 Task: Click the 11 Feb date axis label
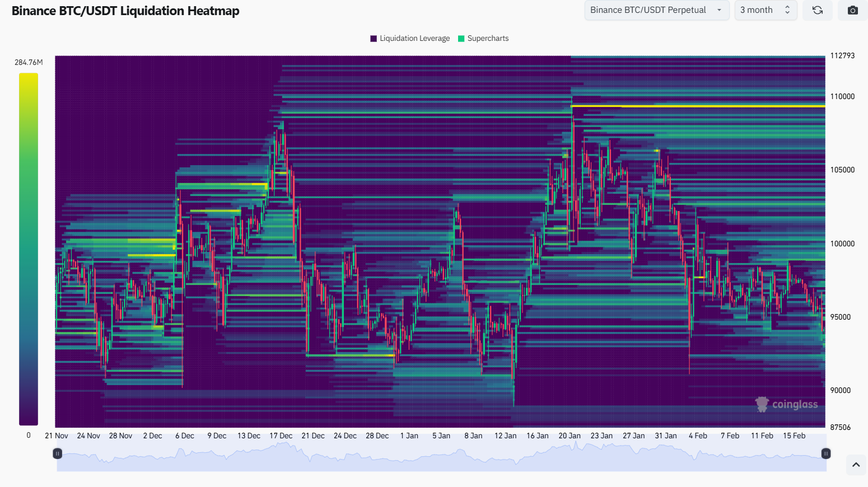coord(762,436)
